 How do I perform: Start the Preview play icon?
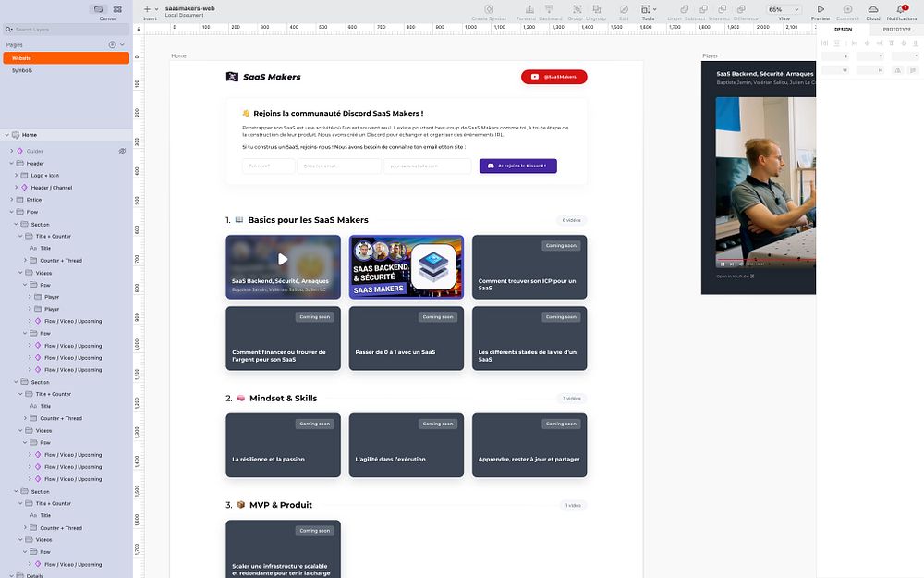coord(821,9)
